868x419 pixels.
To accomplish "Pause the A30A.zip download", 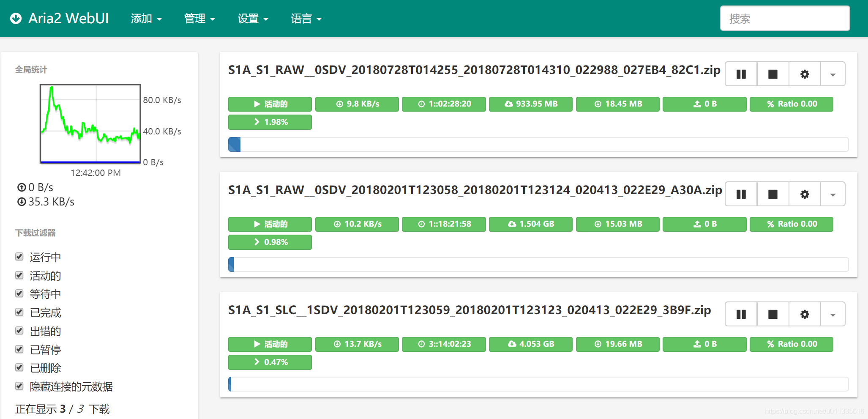I will 741,194.
